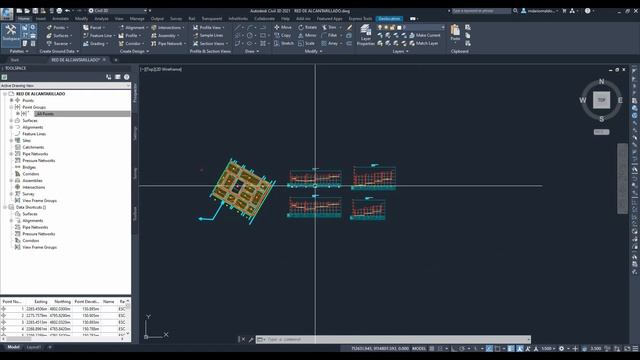Select the Feature Line tool

click(99, 36)
